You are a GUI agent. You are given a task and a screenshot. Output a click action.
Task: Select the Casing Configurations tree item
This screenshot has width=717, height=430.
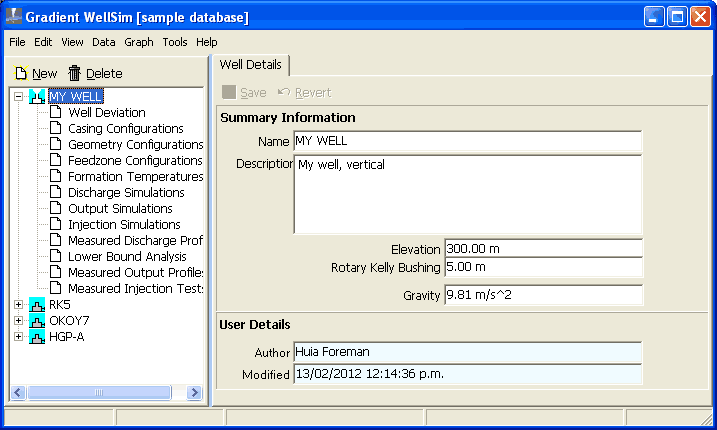[x=126, y=129]
